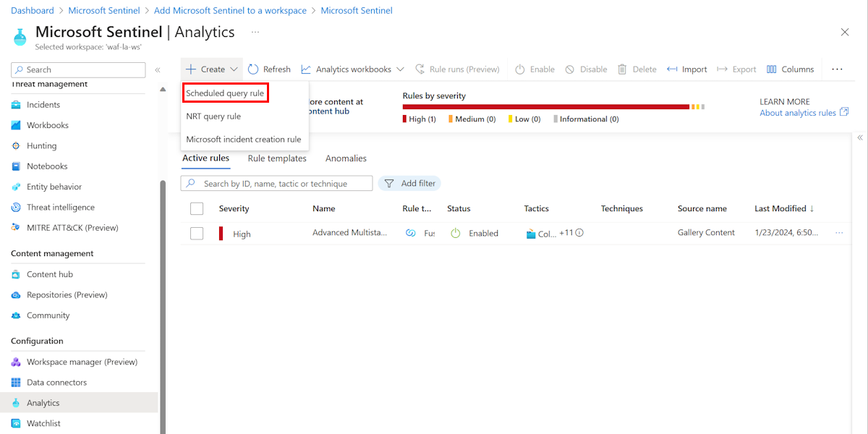868x434 pixels.
Task: Click Import in the toolbar
Action: [687, 69]
